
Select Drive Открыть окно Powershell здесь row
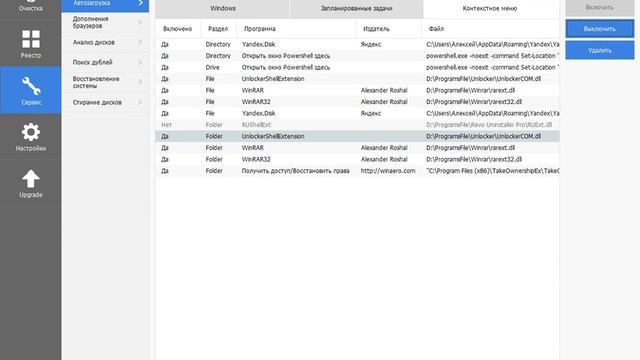point(358,67)
